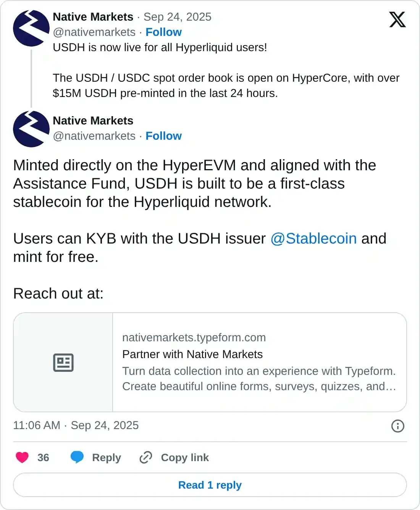Open the @Stablecoin mention link

(313, 238)
